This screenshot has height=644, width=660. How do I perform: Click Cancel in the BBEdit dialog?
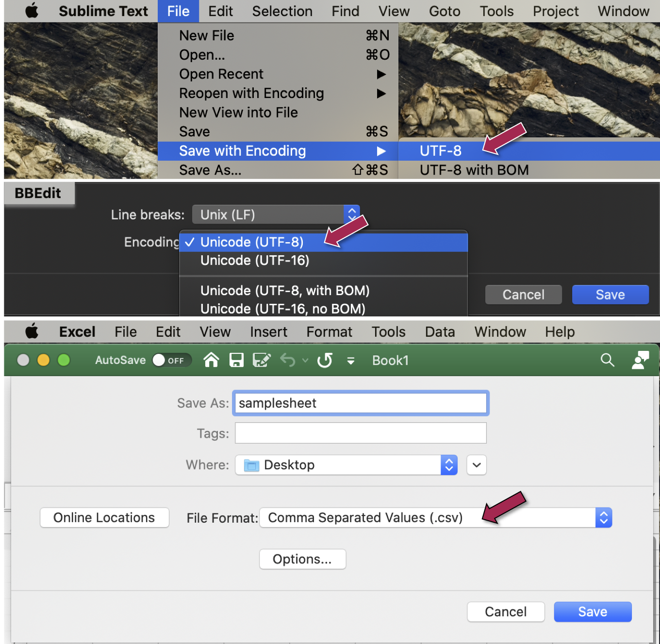point(523,295)
